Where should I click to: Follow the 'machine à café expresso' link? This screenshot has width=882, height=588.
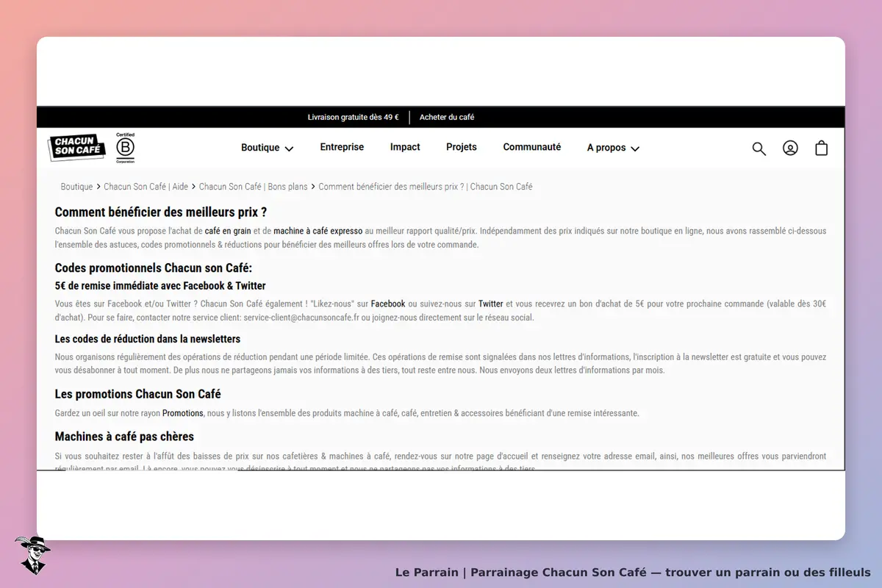[318, 231]
